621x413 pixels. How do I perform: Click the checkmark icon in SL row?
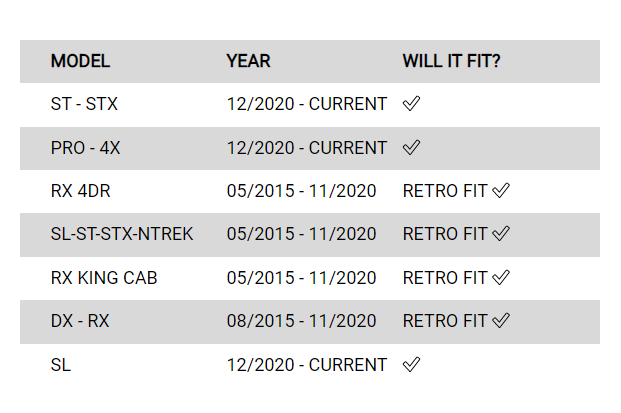(411, 365)
